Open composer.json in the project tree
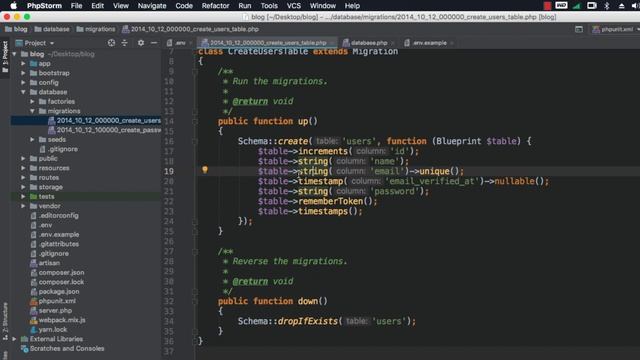The image size is (640, 360). 57,272
